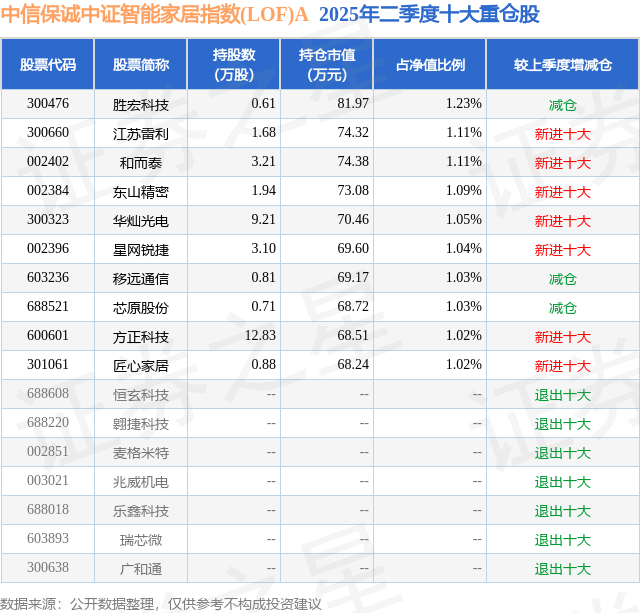
Task: Select stock name 广和通
Action: coord(141,569)
